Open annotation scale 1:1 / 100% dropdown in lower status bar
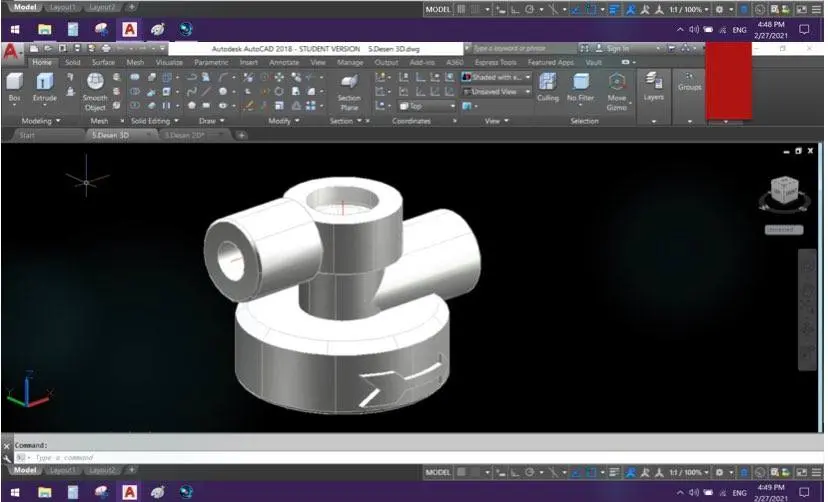This screenshot has width=828, height=502. (x=689, y=472)
